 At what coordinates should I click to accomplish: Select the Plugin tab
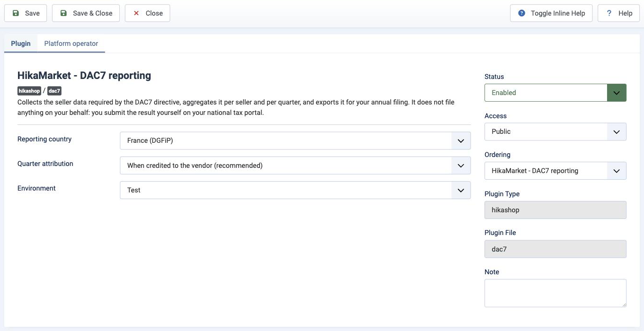pyautogui.click(x=21, y=44)
